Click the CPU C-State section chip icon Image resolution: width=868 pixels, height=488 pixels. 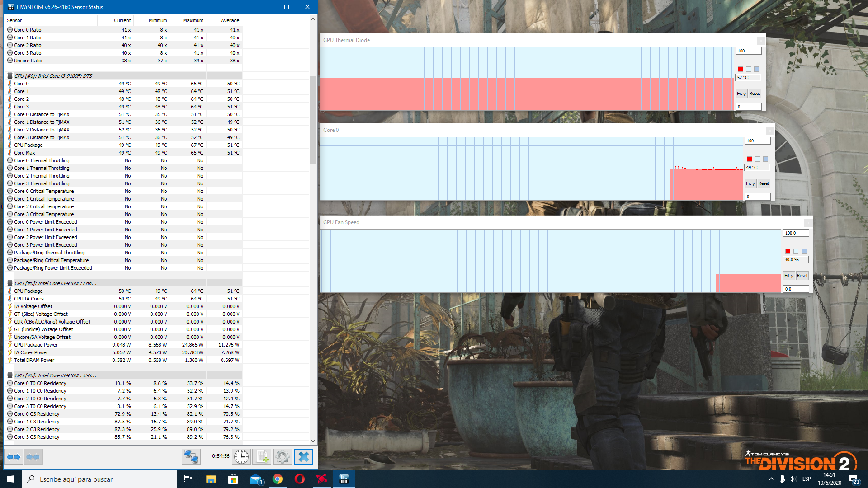(10, 375)
